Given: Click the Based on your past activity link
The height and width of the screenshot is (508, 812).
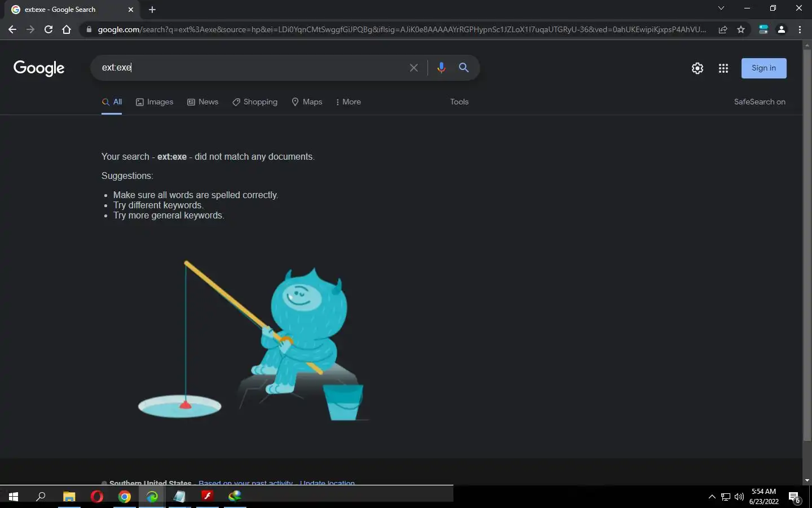Looking at the screenshot, I should point(245,483).
